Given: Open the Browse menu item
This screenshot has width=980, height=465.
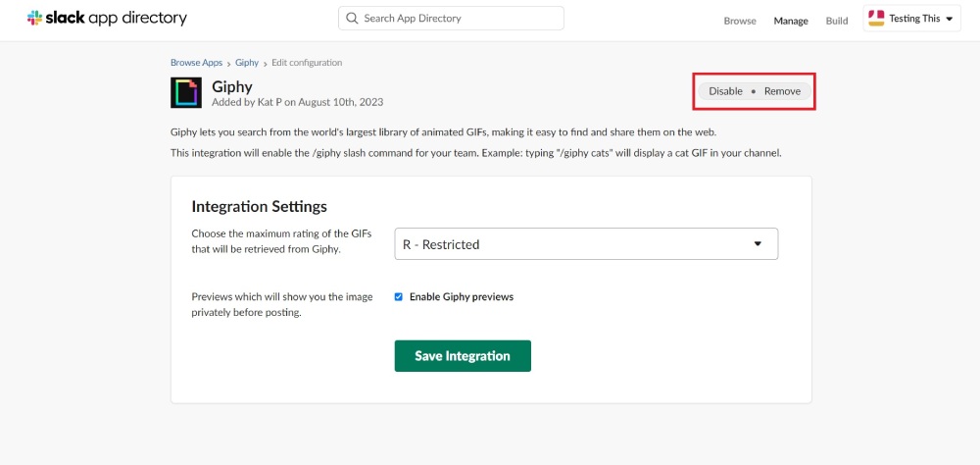Looking at the screenshot, I should pyautogui.click(x=740, y=21).
